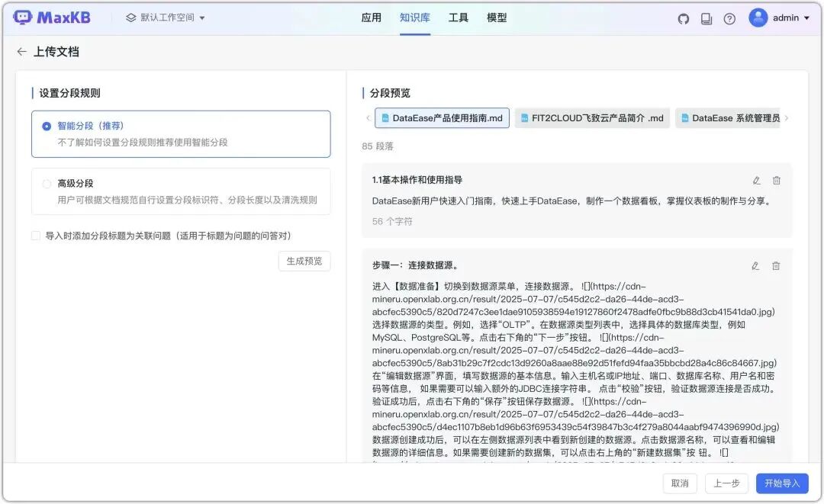Select the FIT2CLOUD飞致云产品简介 .md tab

click(592, 118)
